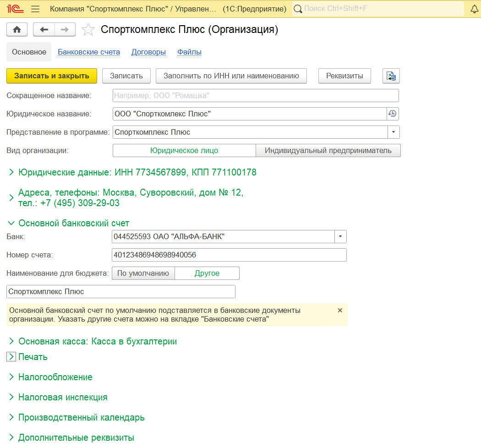This screenshot has width=481, height=448.
Task: Choose По умолчанию budget name option
Action: point(143,273)
